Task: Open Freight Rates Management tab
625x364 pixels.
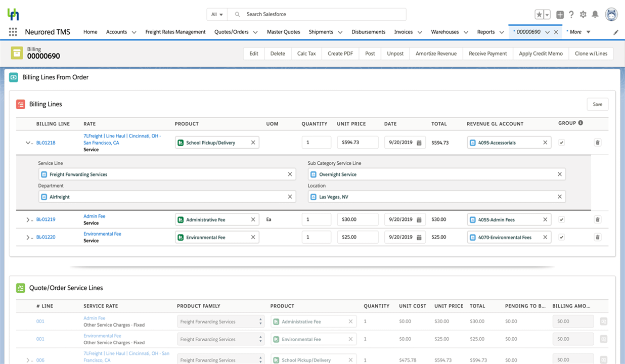Action: (x=175, y=32)
